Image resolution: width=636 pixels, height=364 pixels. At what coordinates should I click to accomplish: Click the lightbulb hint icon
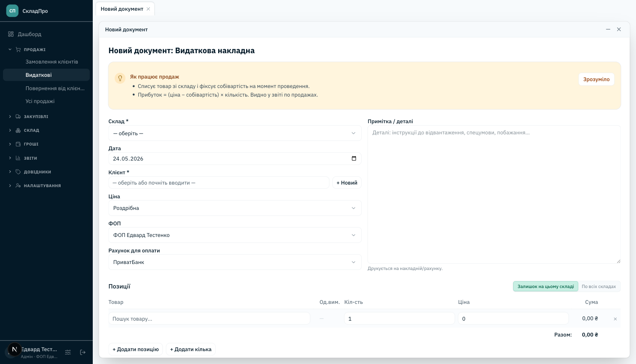[x=120, y=78]
